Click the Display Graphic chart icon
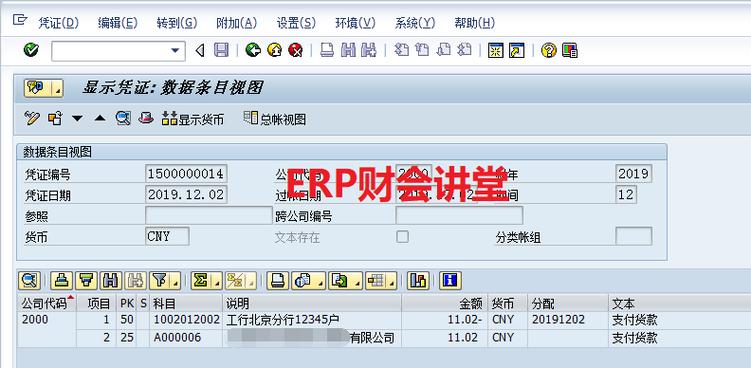This screenshot has width=751, height=368. 418,281
